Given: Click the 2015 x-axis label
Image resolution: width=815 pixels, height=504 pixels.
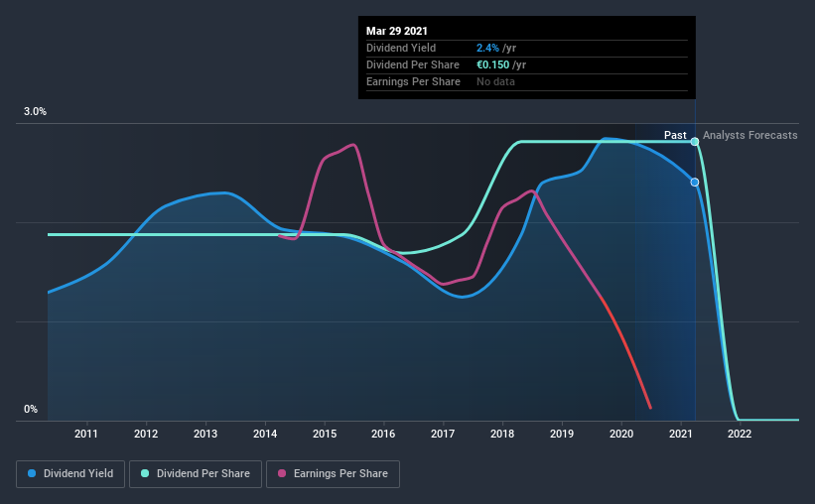Looking at the screenshot, I should (325, 434).
